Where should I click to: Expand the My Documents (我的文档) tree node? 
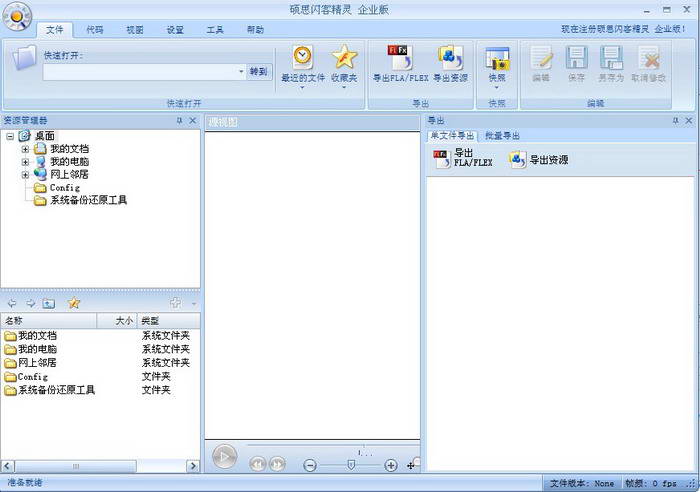(x=25, y=148)
